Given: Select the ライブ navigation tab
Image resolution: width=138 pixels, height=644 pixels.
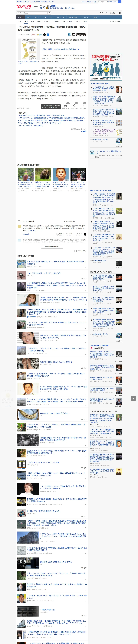Looking at the screenshot, I should coord(37,17).
